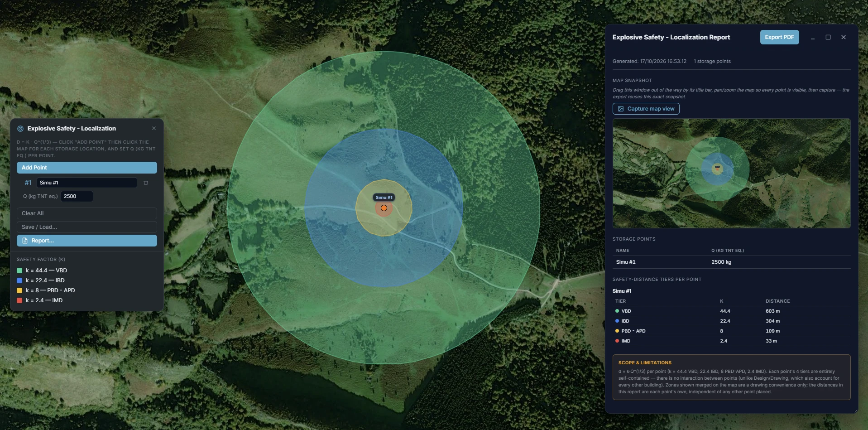
Task: Open the Save / Load... option
Action: tap(87, 227)
